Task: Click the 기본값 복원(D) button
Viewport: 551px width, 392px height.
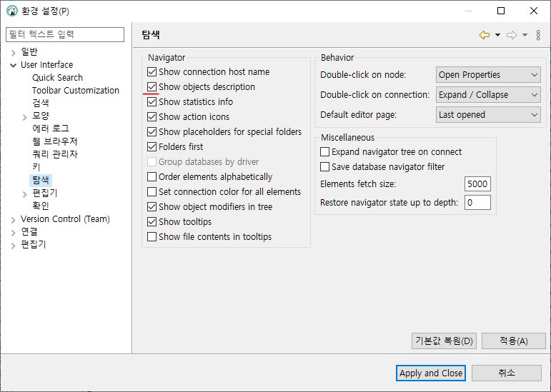Action: point(445,341)
